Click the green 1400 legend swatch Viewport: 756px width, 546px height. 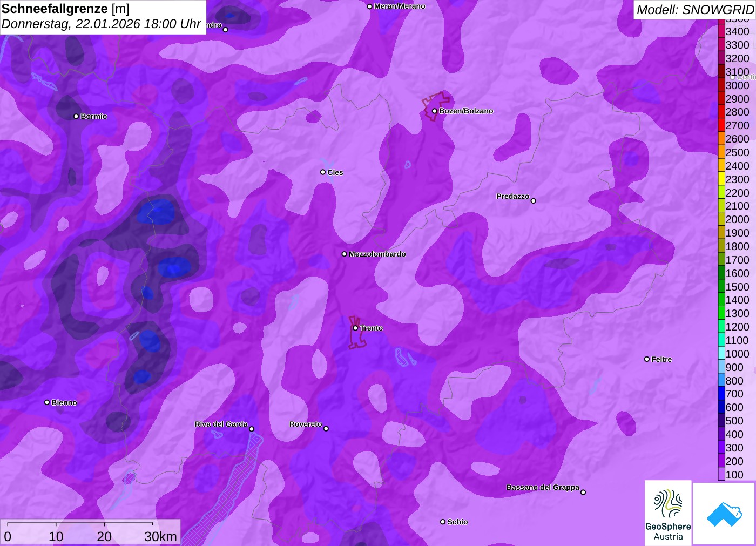pyautogui.click(x=721, y=300)
